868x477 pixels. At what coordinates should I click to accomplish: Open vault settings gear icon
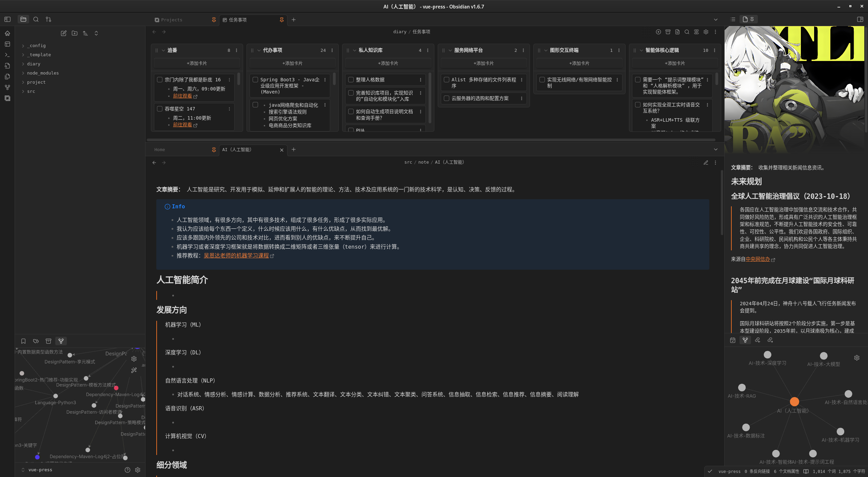coord(138,470)
